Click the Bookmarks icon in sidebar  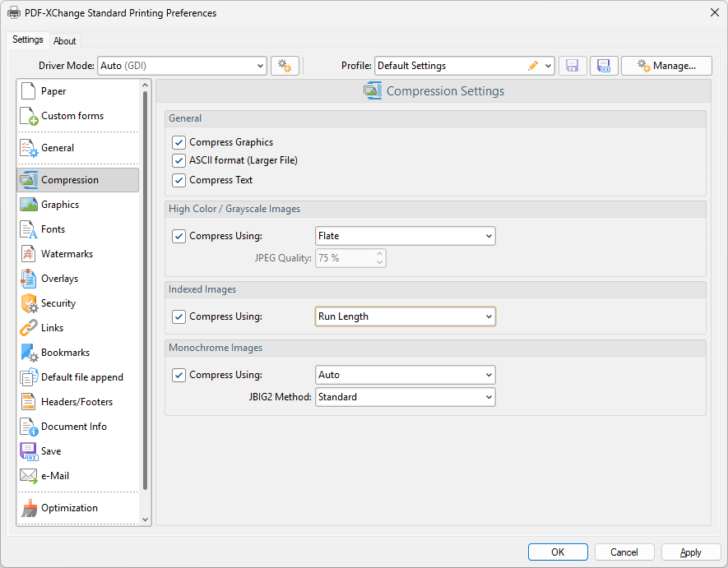pyautogui.click(x=29, y=353)
